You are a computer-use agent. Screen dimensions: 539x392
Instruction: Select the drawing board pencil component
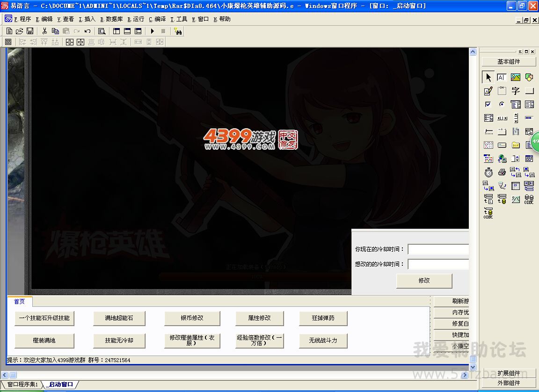488,91
